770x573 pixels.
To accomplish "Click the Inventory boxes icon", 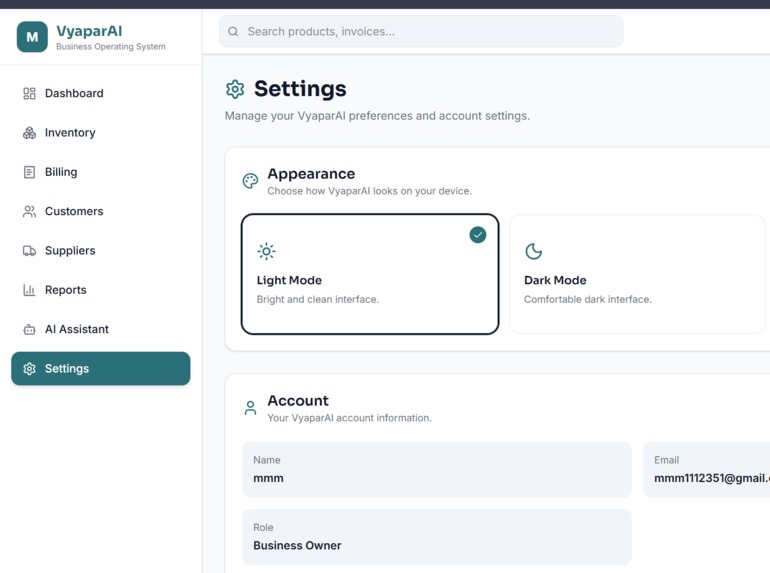I will (x=29, y=133).
